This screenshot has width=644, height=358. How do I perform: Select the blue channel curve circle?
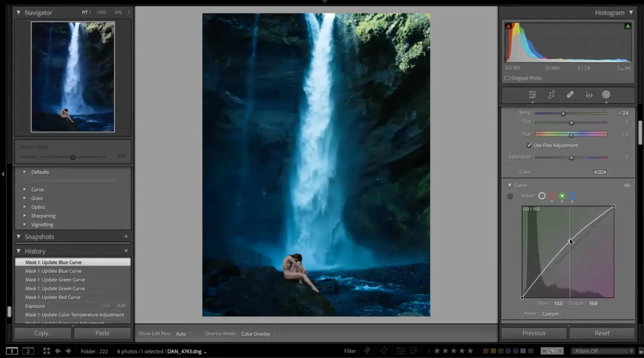click(572, 196)
